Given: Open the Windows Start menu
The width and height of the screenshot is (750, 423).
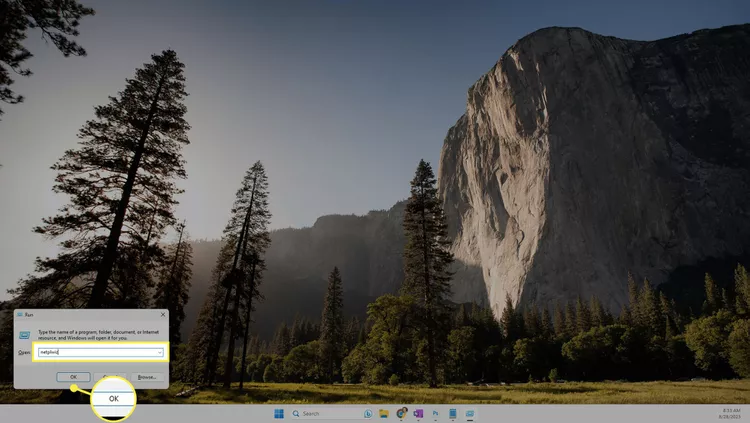Looking at the screenshot, I should (x=279, y=413).
